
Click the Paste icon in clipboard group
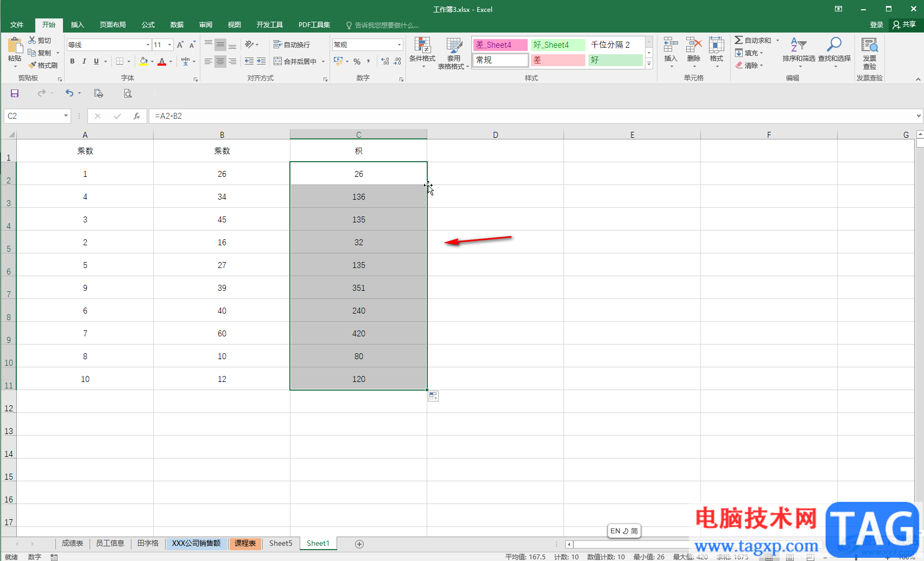[x=15, y=46]
